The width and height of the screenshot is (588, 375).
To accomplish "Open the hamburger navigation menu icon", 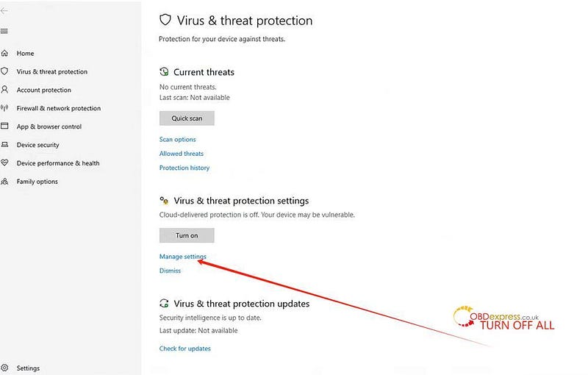I will 4,31.
